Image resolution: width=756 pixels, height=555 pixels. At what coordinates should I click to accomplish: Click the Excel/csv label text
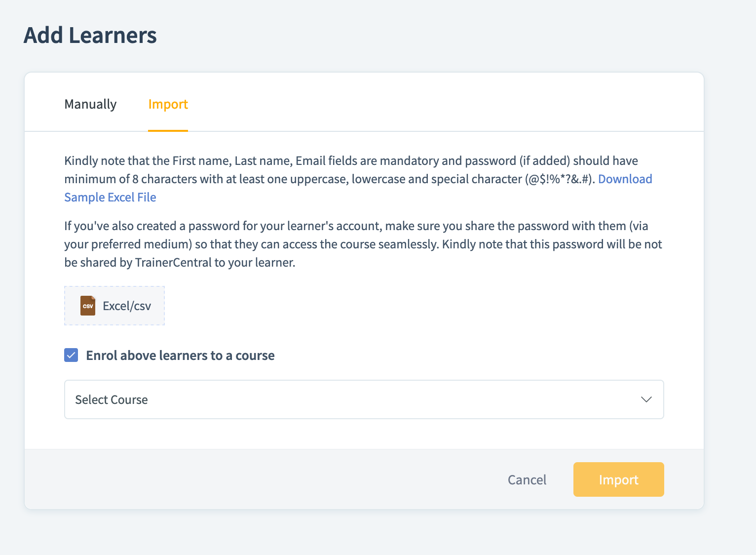[127, 306]
